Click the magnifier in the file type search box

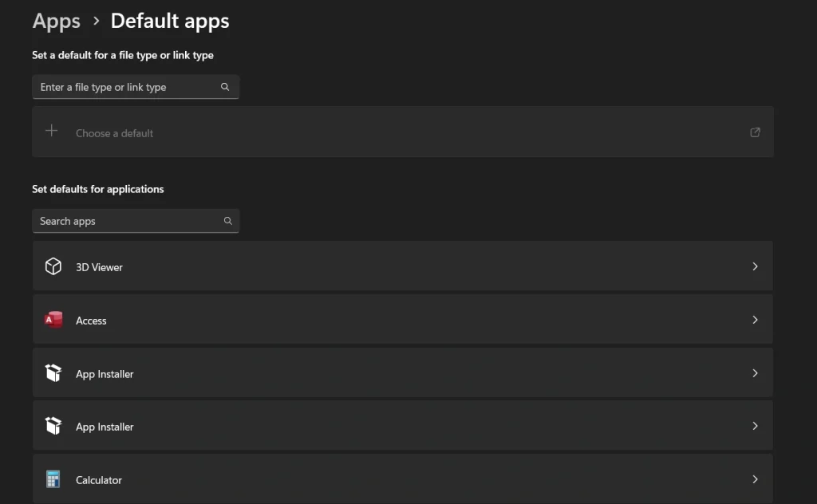tap(224, 87)
